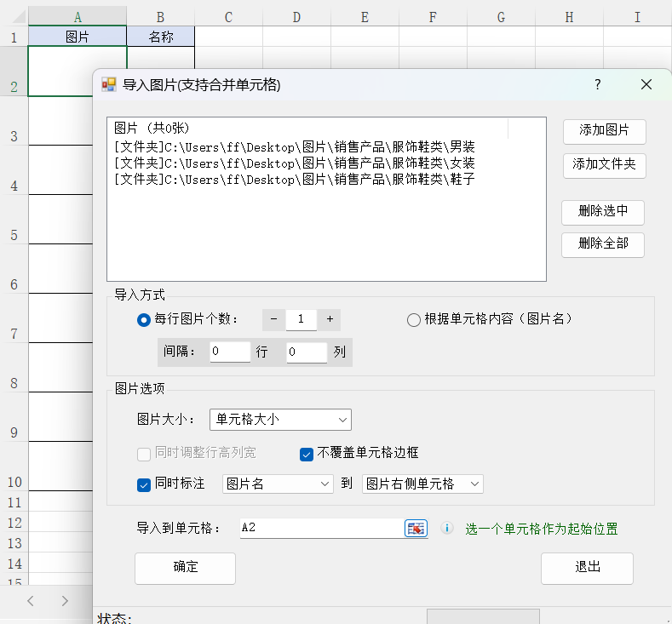
Task: Click the blue info icon beside hint
Action: (447, 529)
